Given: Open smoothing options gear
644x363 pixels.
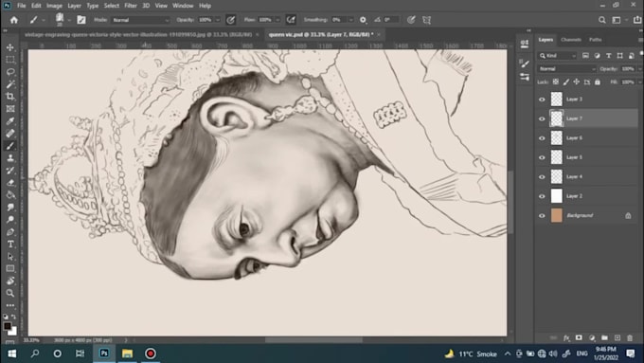Looking at the screenshot, I should point(363,20).
